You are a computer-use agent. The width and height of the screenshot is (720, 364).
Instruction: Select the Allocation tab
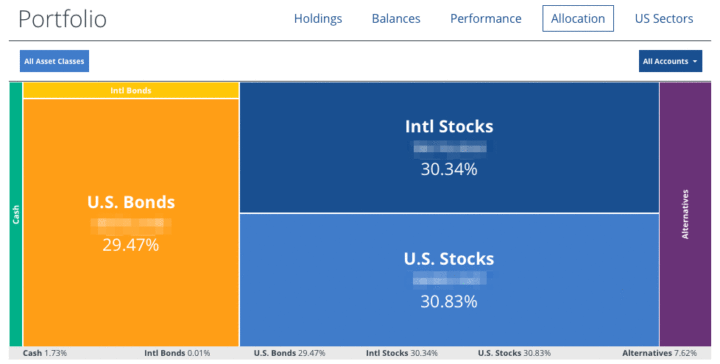(x=578, y=18)
